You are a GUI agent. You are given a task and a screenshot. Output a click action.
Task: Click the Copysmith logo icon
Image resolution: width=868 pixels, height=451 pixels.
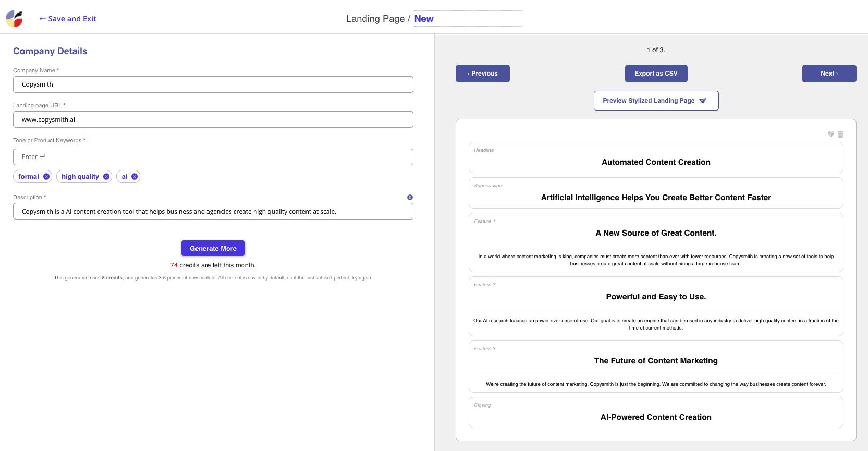tap(14, 19)
